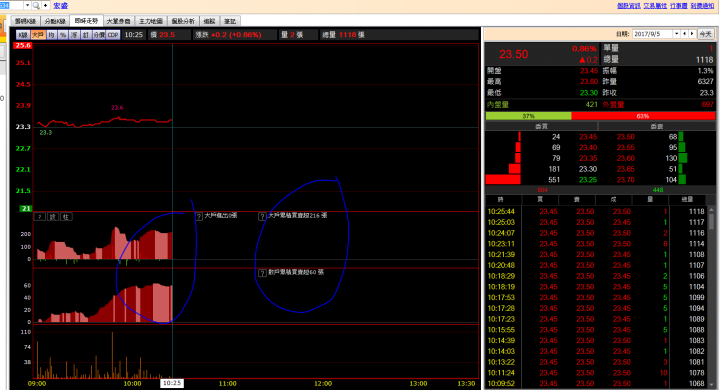Click the 柱 bar-style box in the sub-chart

[66, 217]
